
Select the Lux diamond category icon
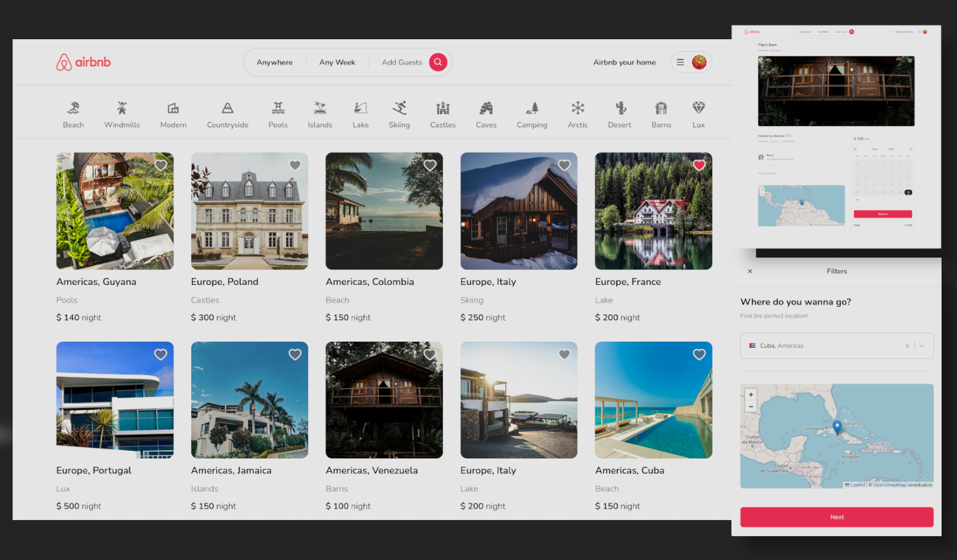click(698, 108)
